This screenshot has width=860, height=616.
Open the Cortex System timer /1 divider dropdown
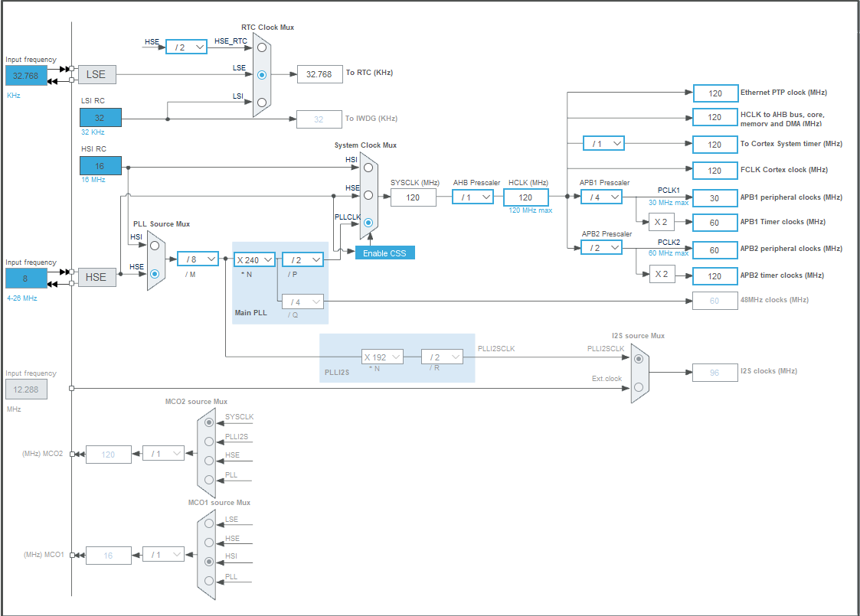pos(603,143)
